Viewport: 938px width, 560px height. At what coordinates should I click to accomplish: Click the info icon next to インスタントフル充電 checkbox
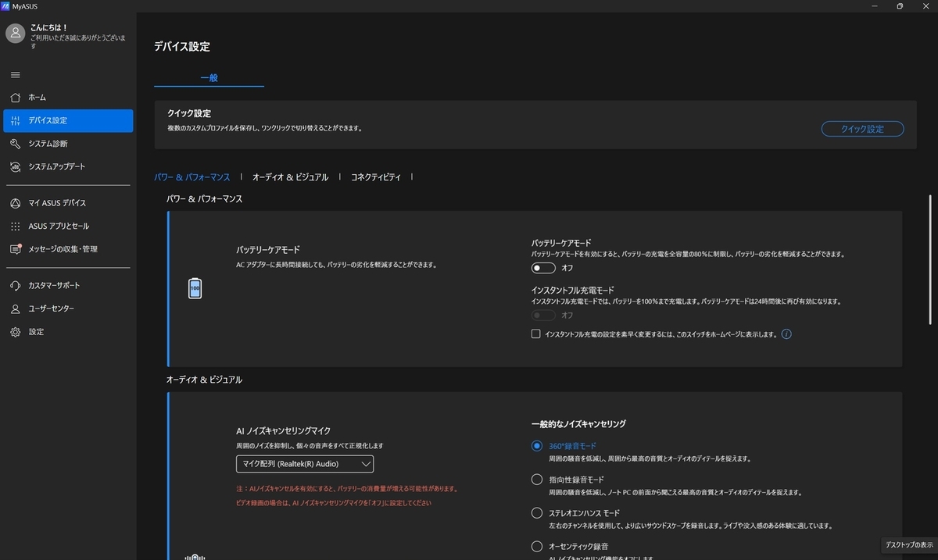pyautogui.click(x=786, y=334)
